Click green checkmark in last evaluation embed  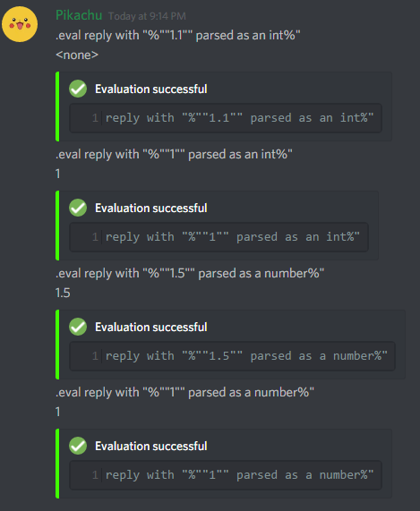click(x=78, y=446)
